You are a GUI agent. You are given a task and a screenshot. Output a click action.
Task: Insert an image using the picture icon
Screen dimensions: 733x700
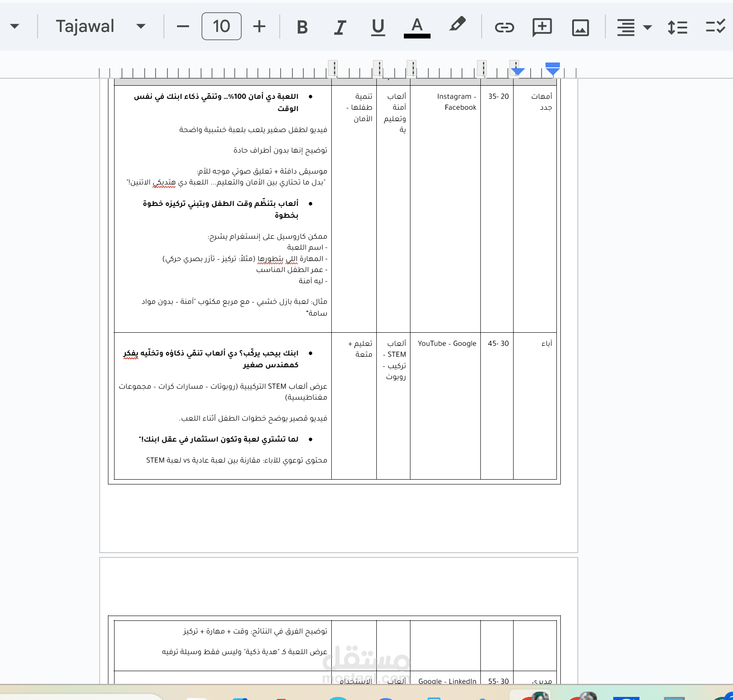click(x=580, y=28)
